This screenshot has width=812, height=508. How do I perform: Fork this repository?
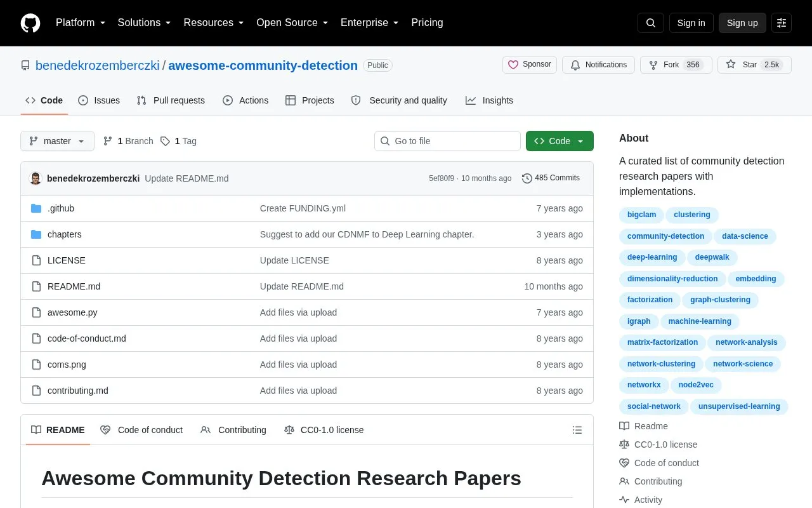click(x=676, y=65)
